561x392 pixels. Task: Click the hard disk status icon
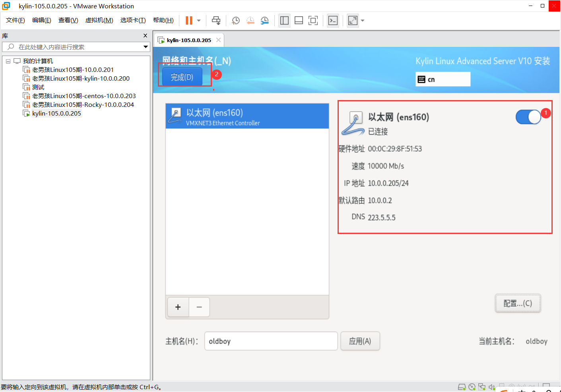(462, 387)
